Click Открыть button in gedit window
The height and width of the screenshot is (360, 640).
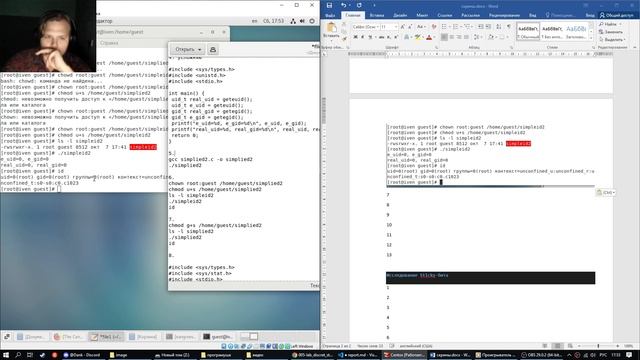pos(184,49)
